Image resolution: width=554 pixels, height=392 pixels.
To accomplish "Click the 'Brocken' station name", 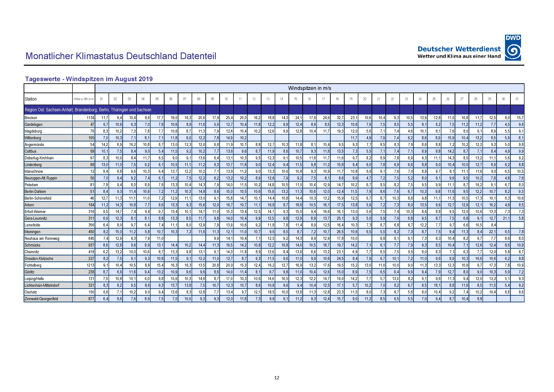I will 31,118.
